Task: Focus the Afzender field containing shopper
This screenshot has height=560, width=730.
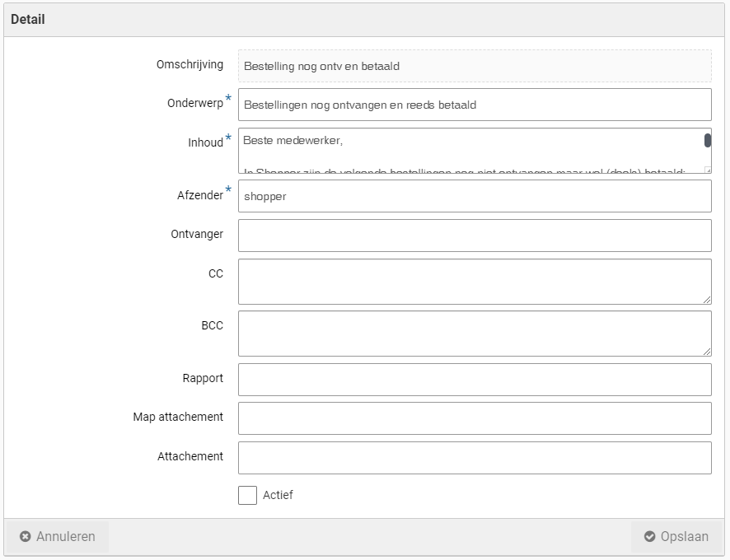Action: (x=474, y=196)
